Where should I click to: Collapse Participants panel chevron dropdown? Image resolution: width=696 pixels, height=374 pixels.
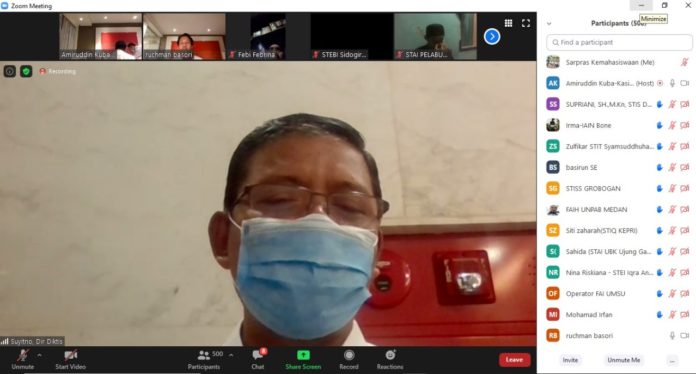coord(549,24)
